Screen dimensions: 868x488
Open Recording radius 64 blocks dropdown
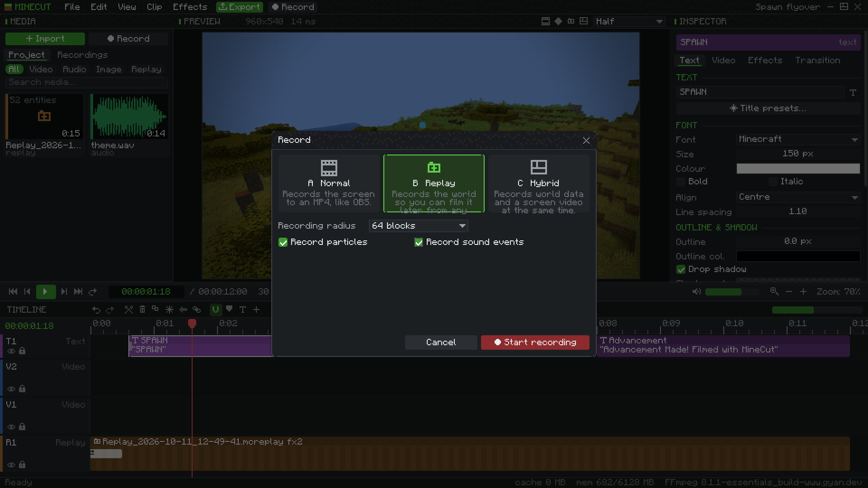[x=418, y=225]
